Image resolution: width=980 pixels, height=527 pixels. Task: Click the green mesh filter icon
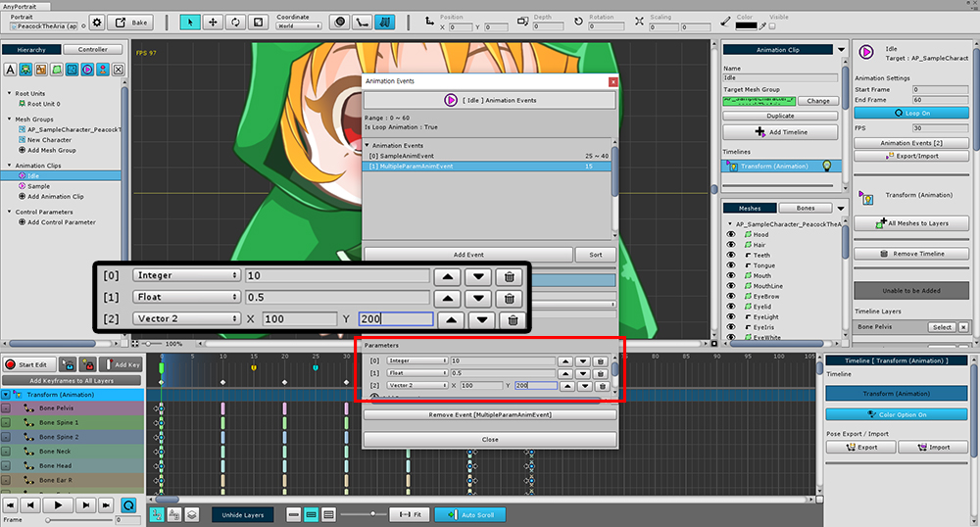pyautogui.click(x=56, y=70)
